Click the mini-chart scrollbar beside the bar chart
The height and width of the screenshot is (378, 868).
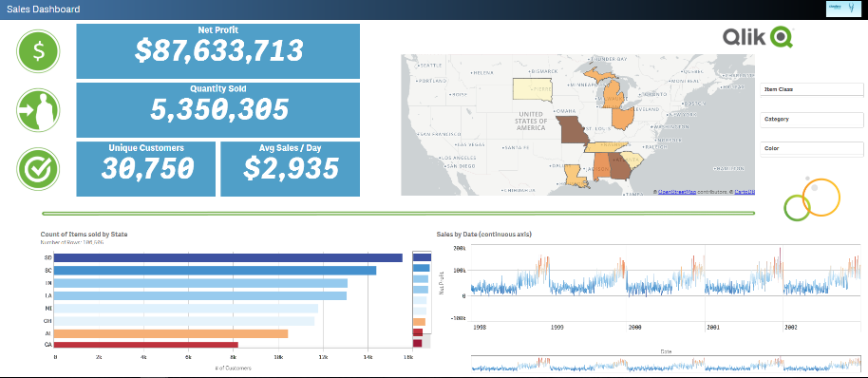click(422, 300)
